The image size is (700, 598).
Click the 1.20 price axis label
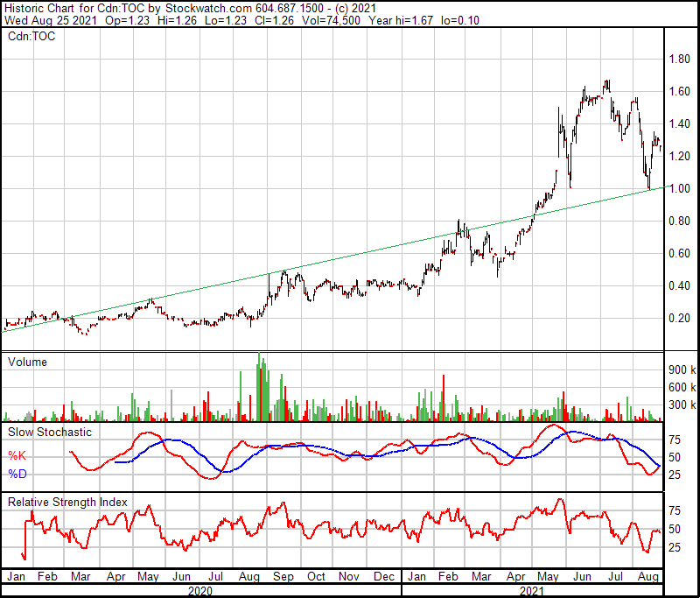(679, 157)
